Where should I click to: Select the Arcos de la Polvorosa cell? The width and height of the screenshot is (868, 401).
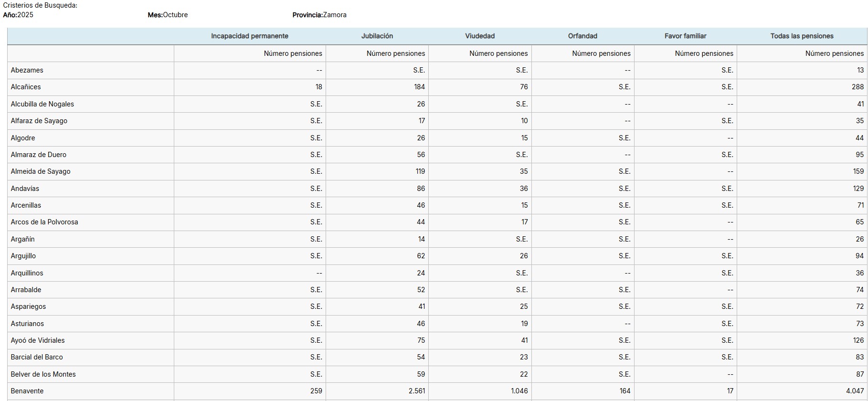point(44,222)
